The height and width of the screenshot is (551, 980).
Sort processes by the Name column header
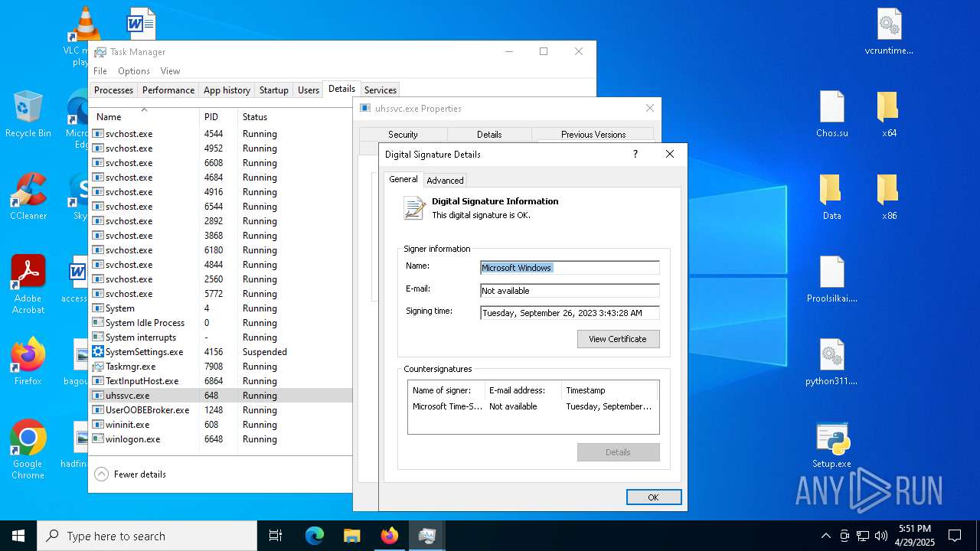pos(144,116)
